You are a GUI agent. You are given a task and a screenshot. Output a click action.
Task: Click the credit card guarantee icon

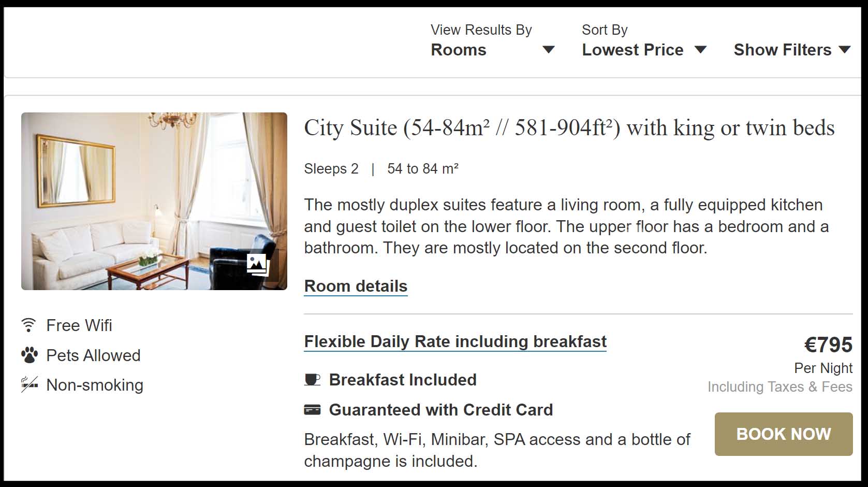312,410
